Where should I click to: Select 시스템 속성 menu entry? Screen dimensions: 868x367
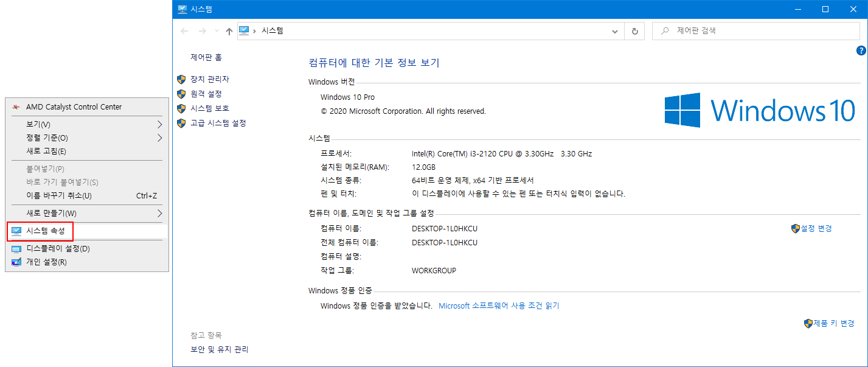coord(87,231)
